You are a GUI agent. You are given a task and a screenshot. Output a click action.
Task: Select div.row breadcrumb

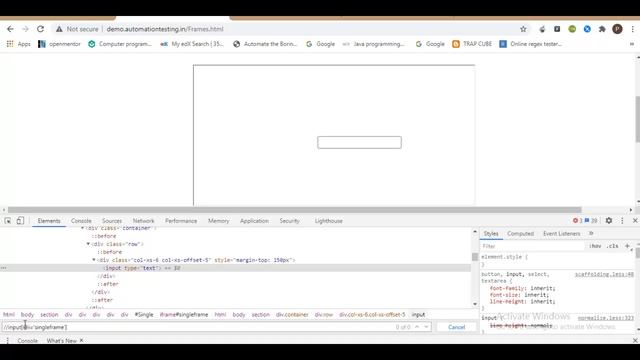click(x=324, y=315)
